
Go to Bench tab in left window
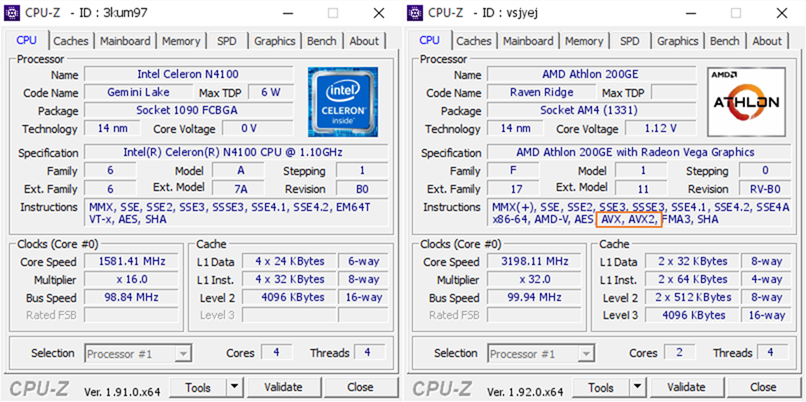[x=321, y=41]
